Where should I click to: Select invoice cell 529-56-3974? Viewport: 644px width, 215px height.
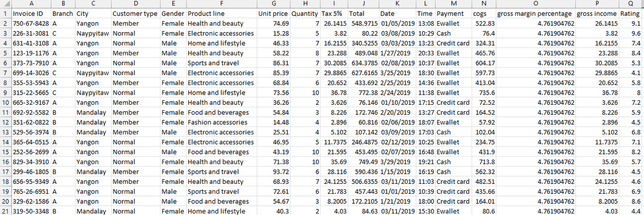[x=31, y=132]
